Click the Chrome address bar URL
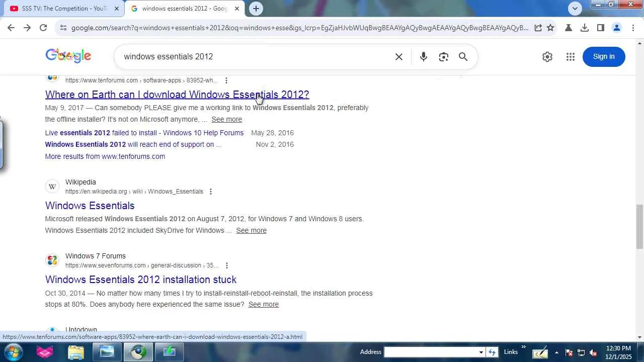The height and width of the screenshot is (362, 644). pyautogui.click(x=300, y=28)
